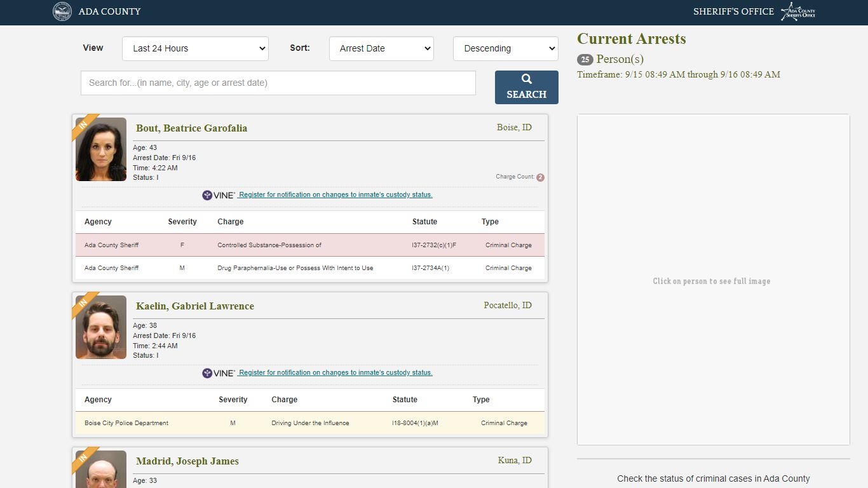The height and width of the screenshot is (488, 868).
Task: Focus the search name, city, age field
Action: (x=278, y=83)
